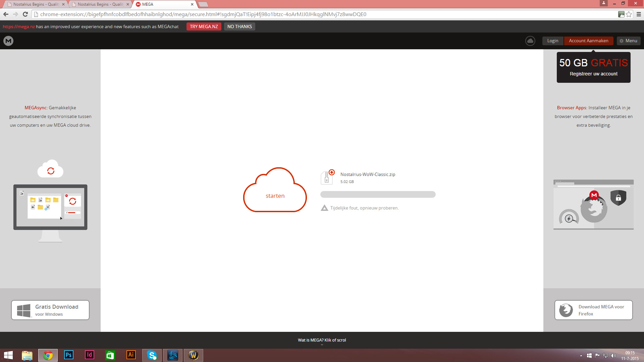Click the MEGAsync desktop monitor illustration
Image resolution: width=644 pixels, height=362 pixels.
pyautogui.click(x=50, y=213)
